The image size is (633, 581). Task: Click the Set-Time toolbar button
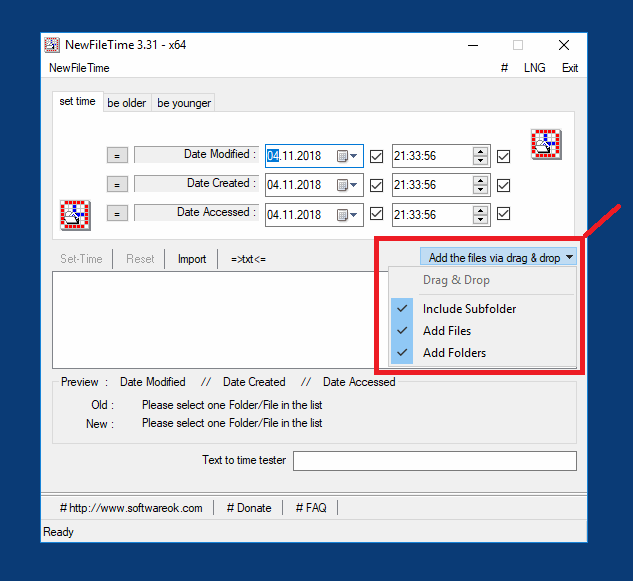click(81, 259)
